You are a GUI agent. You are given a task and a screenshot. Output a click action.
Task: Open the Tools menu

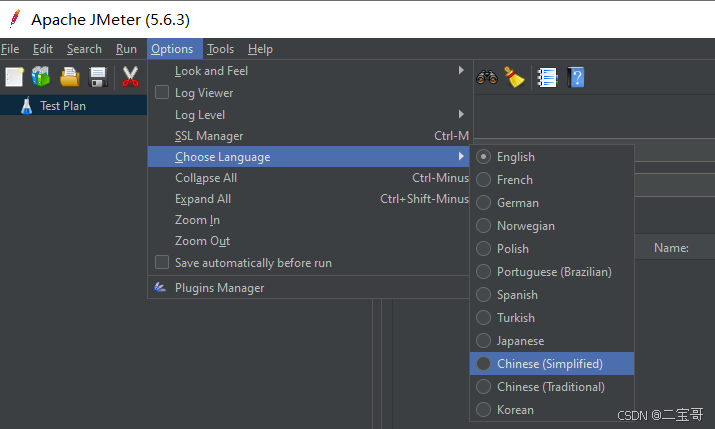(x=220, y=49)
